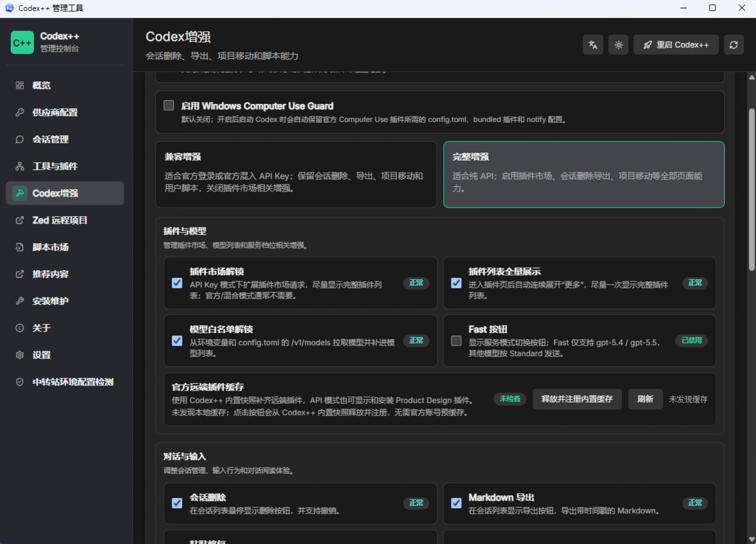Image resolution: width=756 pixels, height=544 pixels.
Task: Open Zed 远程项目 from sidebar
Action: pyautogui.click(x=65, y=220)
